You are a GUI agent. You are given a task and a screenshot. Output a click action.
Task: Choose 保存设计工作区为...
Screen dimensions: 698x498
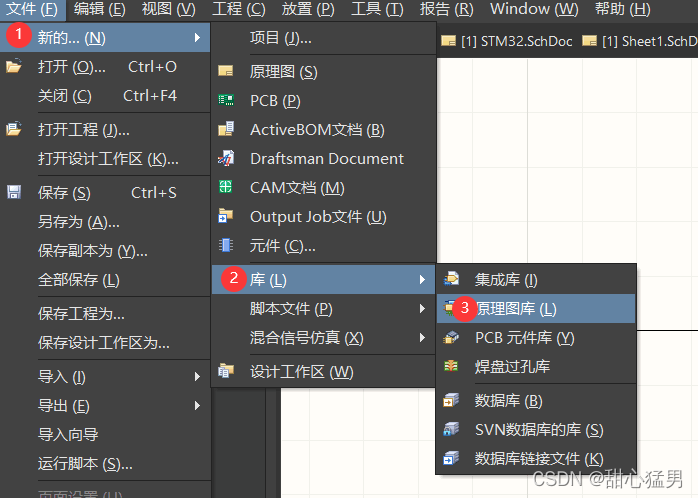106,342
